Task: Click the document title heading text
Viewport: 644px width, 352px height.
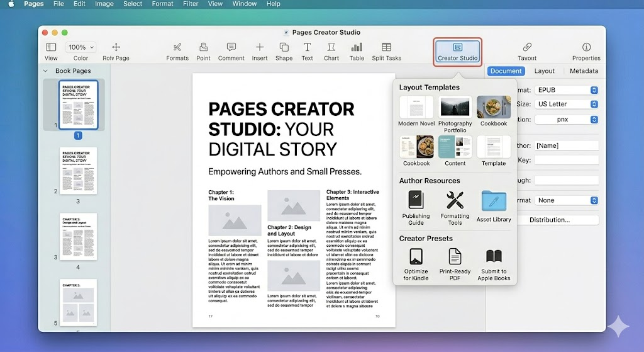Action: (x=281, y=129)
